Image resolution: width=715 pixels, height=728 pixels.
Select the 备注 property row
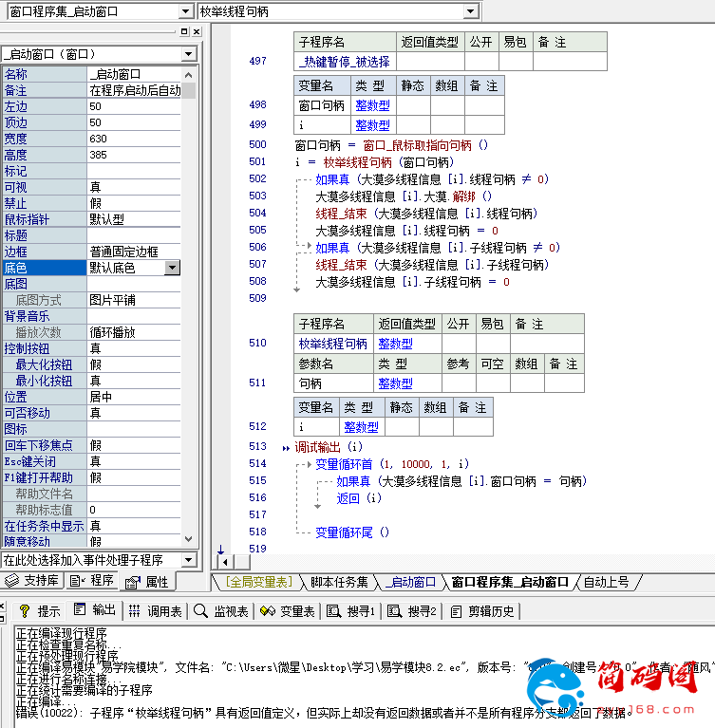(91, 90)
